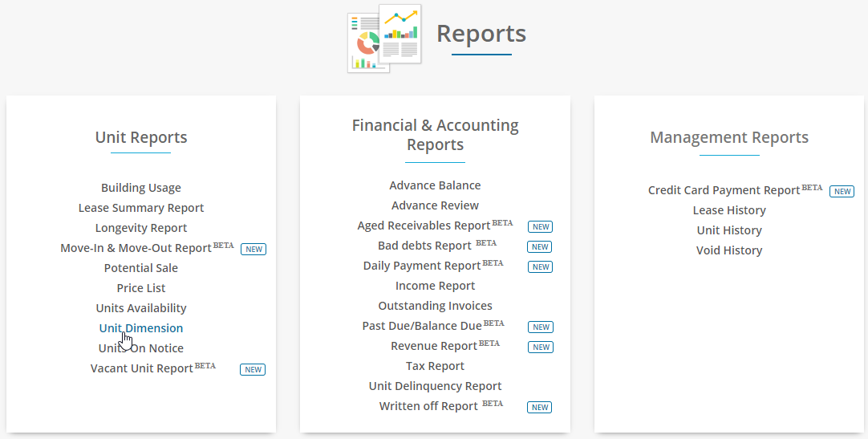The height and width of the screenshot is (439, 868).
Task: Open Void History report
Action: click(x=729, y=250)
